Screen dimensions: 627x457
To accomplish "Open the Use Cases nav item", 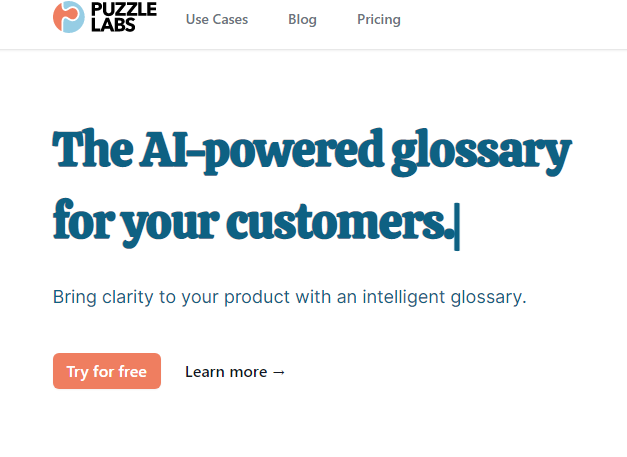I will [217, 19].
